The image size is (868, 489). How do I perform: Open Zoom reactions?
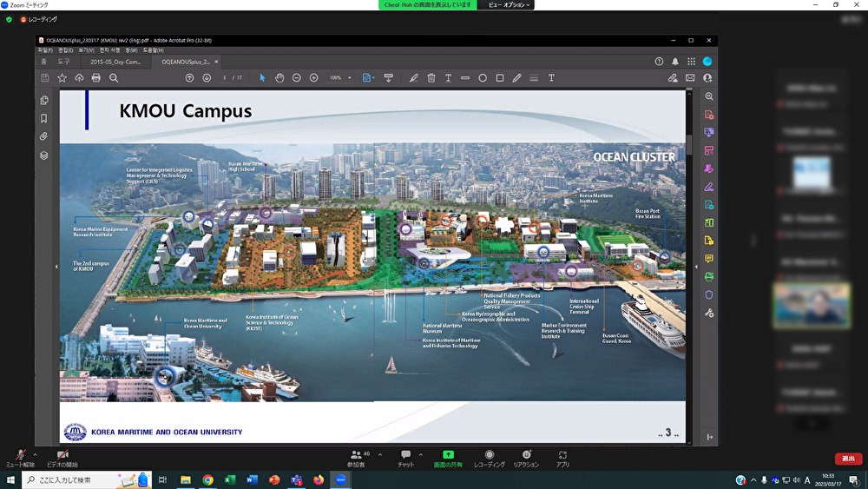[526, 459]
